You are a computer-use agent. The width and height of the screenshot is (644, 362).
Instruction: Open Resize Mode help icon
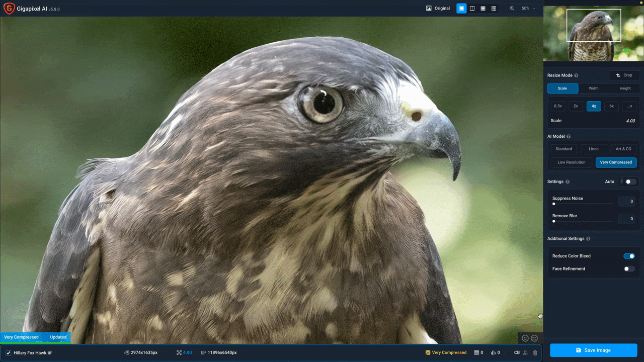(576, 75)
